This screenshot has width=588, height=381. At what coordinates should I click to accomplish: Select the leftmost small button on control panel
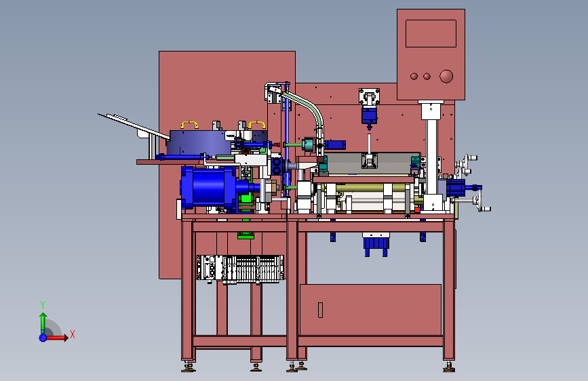pos(414,76)
